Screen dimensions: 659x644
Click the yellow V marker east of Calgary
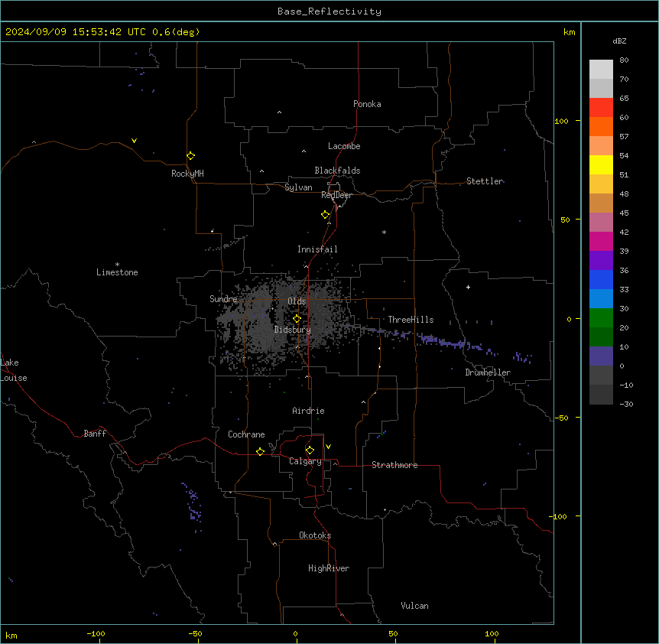[x=328, y=447]
